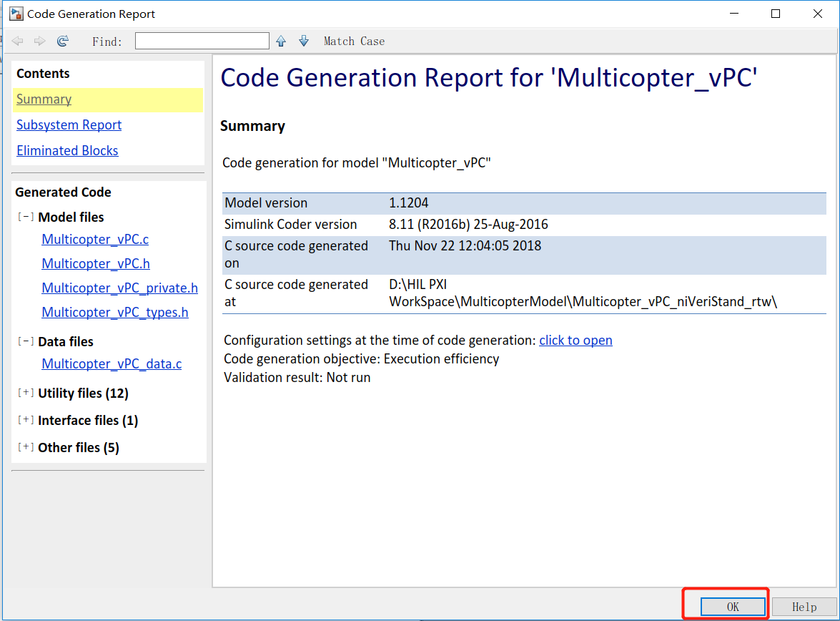
Task: Click the Refresh report icon
Action: pos(63,41)
